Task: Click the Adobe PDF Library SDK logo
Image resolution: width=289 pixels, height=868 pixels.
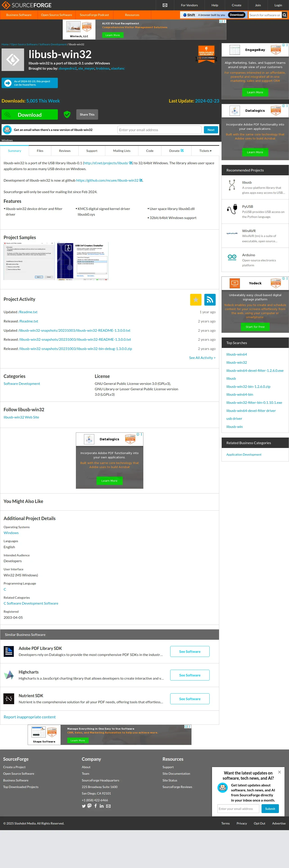Action: 9,651
